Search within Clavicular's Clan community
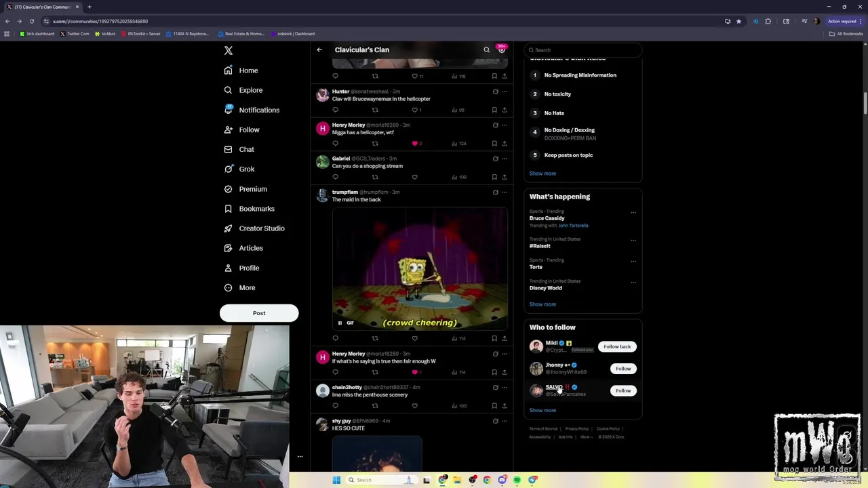This screenshot has width=868, height=488. click(486, 49)
